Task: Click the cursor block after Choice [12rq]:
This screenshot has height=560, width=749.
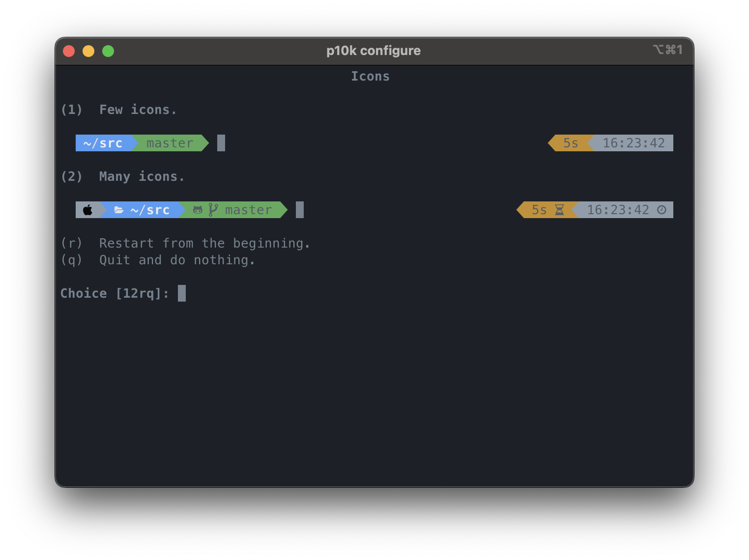Action: click(x=182, y=293)
